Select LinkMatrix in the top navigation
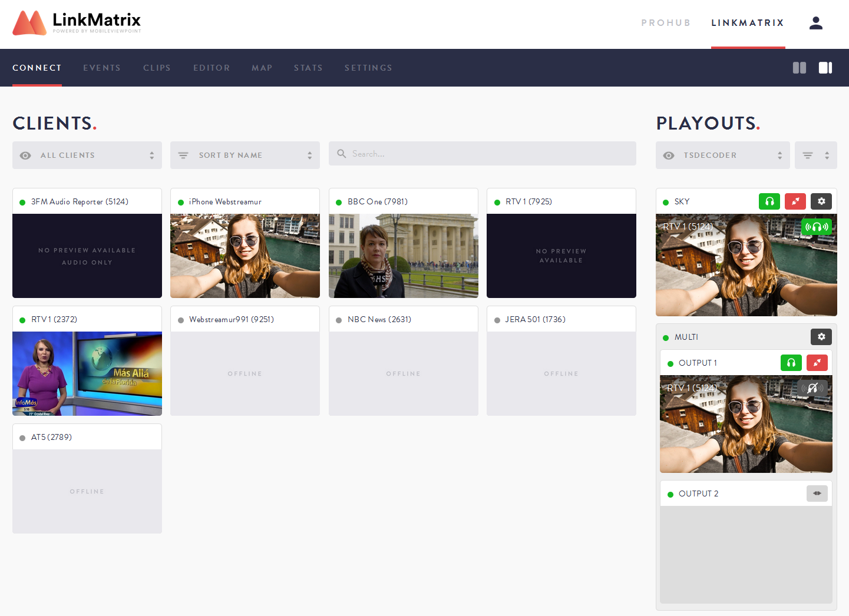Screen dimensions: 849x616 point(748,23)
